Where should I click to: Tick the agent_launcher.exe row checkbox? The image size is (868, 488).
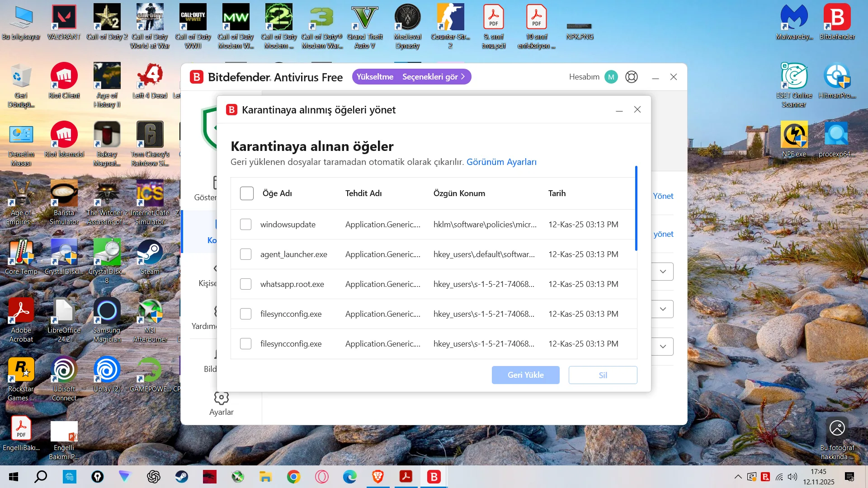245,254
